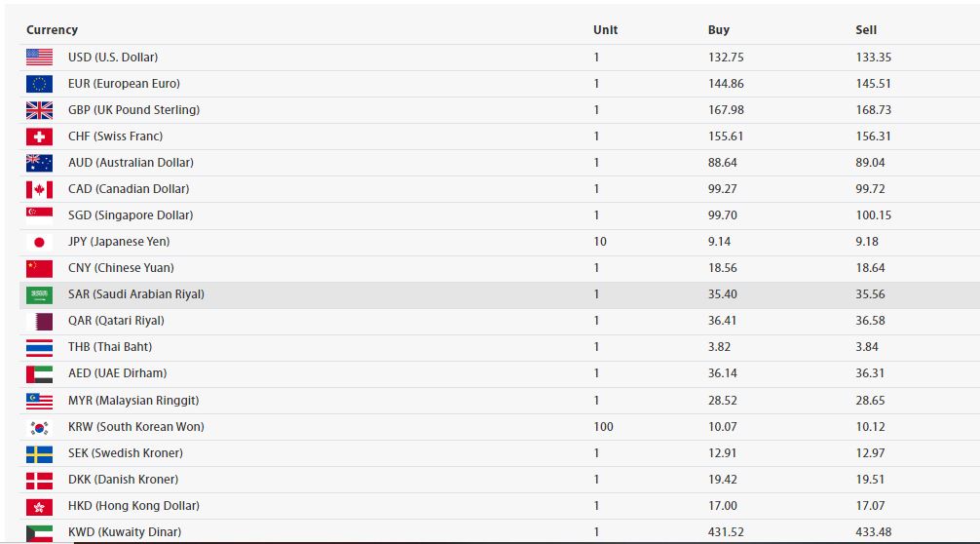Click the Buy column header

(x=718, y=30)
